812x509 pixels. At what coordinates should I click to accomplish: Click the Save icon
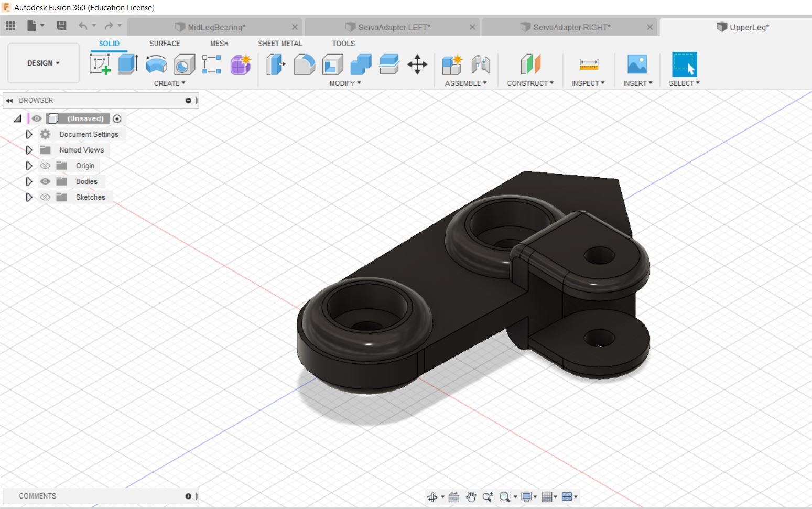61,26
